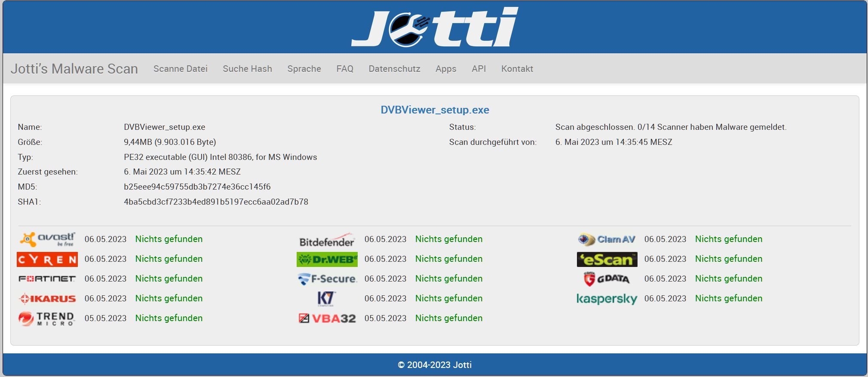Click the Cyren scanner logo

(x=47, y=259)
